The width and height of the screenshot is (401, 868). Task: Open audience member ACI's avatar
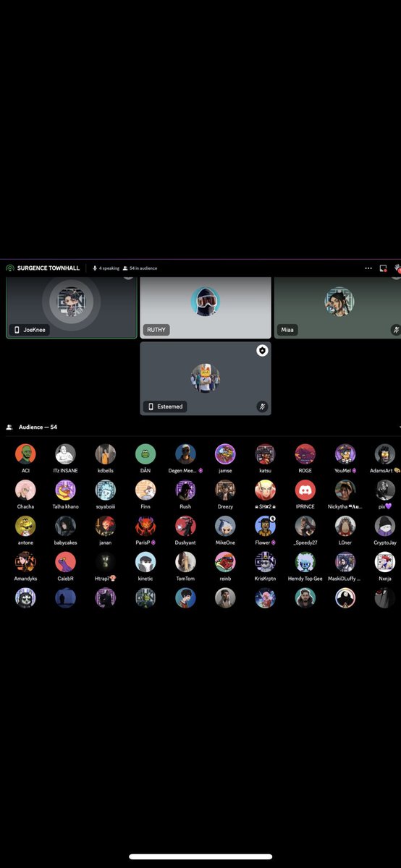[25, 454]
